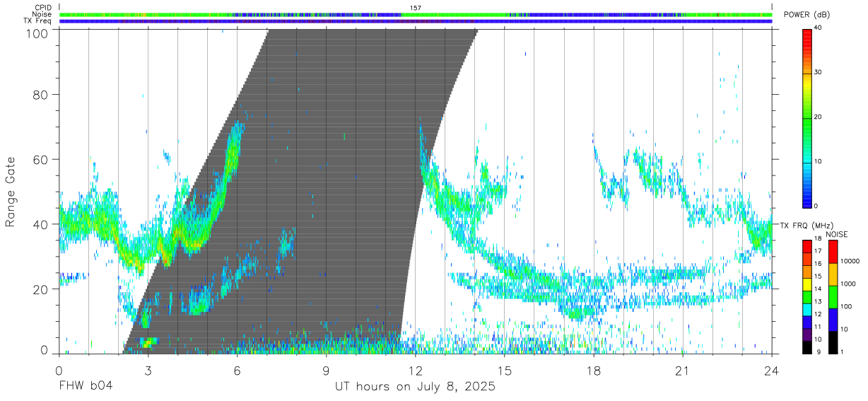Click x-axis tick label 21

point(683,371)
